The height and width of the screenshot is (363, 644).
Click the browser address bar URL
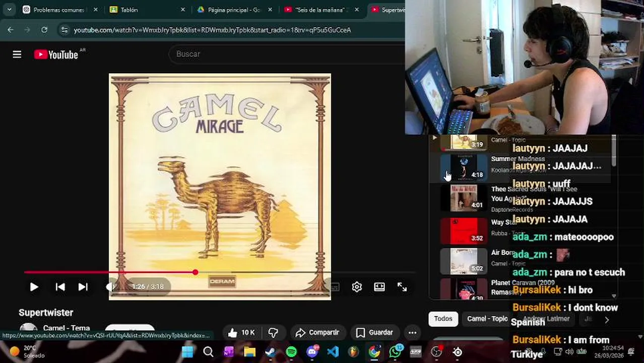coord(212,30)
